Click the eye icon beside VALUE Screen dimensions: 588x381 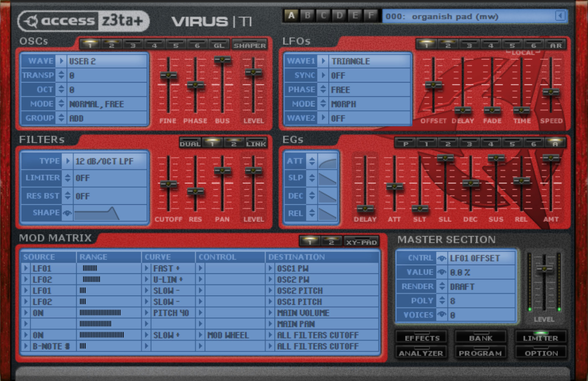[442, 273]
